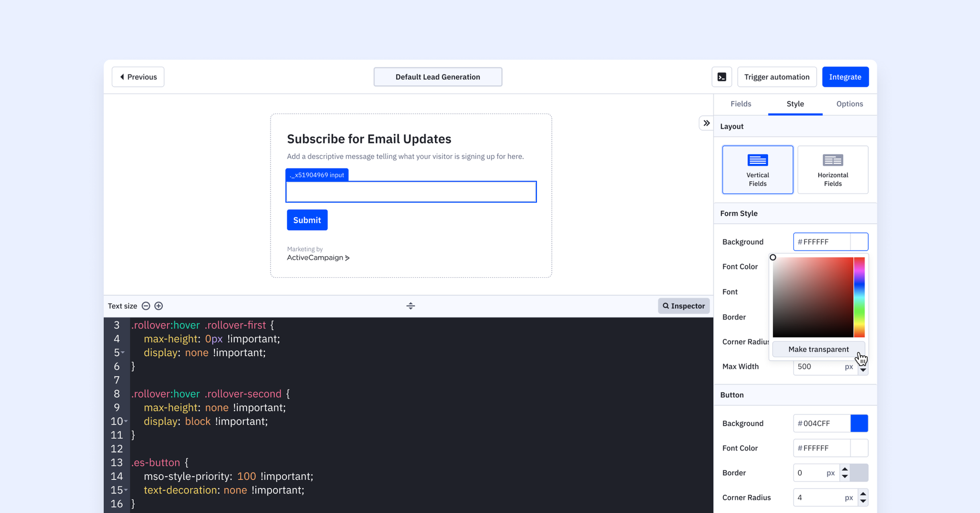This screenshot has width=980, height=513.
Task: Collapse the sidebar with double chevron
Action: [x=706, y=123]
